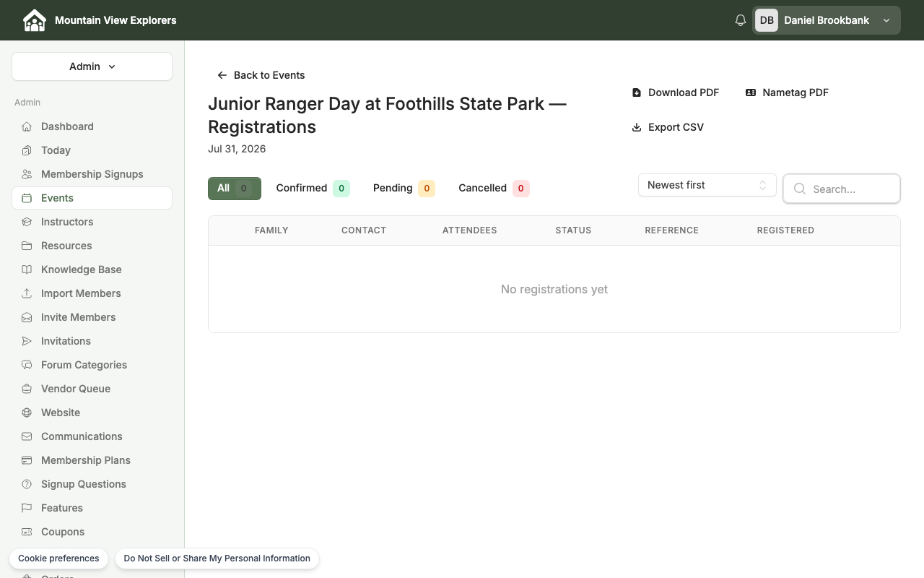Open Membership Signups in the sidebar

(92, 174)
